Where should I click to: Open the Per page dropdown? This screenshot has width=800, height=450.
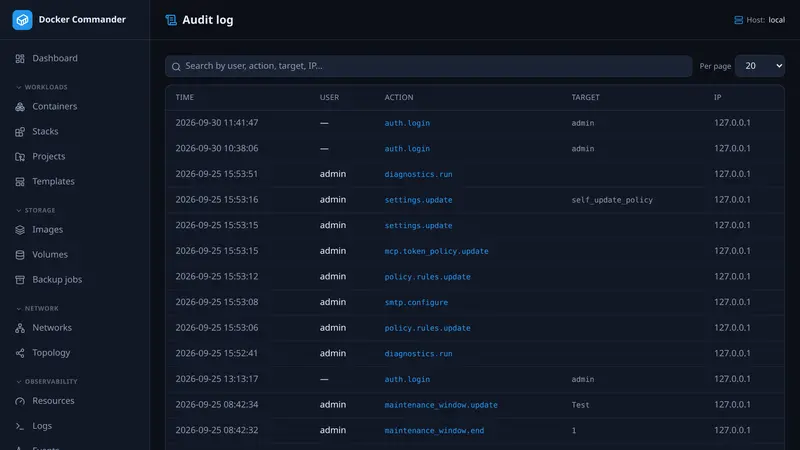point(760,66)
